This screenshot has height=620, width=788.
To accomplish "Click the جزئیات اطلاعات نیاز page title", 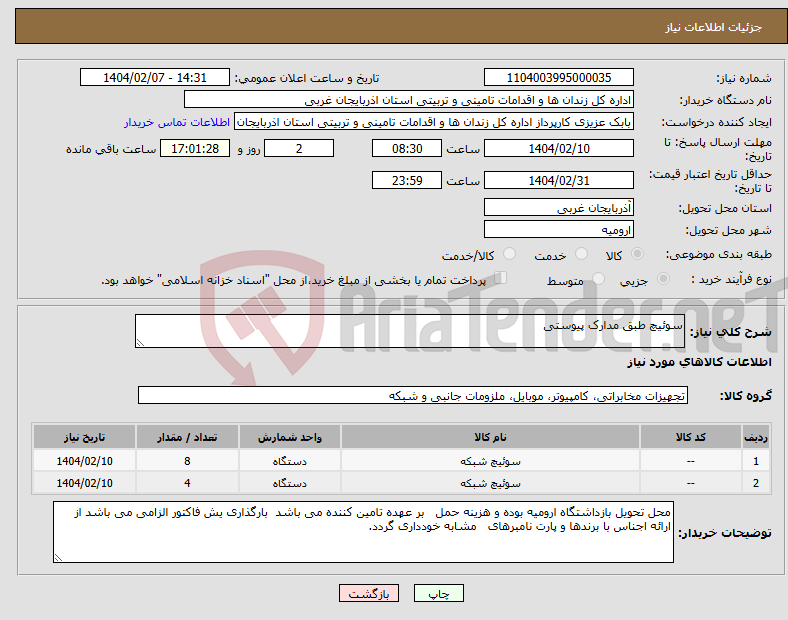I will pyautogui.click(x=714, y=27).
